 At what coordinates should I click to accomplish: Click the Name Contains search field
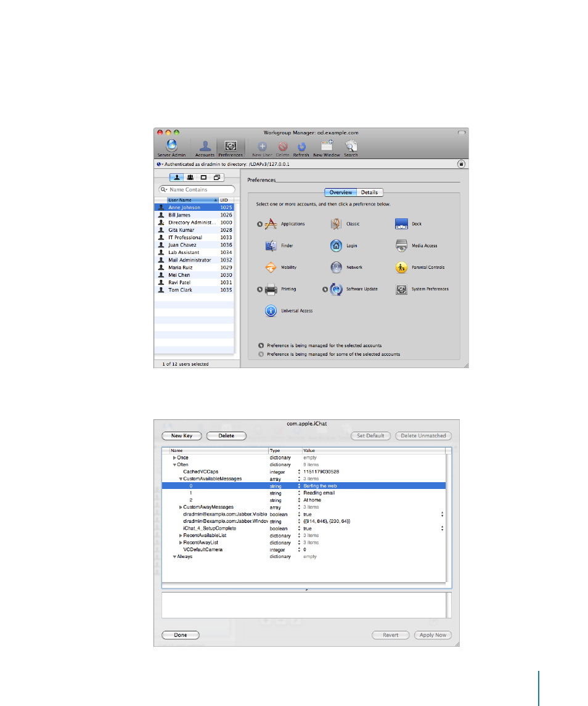click(197, 189)
